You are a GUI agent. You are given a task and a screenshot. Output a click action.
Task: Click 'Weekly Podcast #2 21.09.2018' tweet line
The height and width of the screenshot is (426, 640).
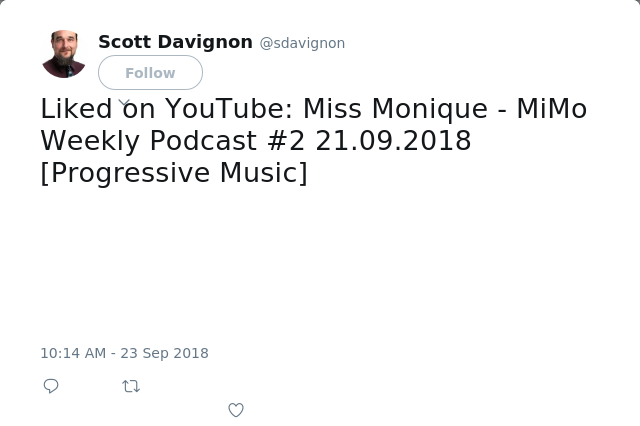(256, 141)
